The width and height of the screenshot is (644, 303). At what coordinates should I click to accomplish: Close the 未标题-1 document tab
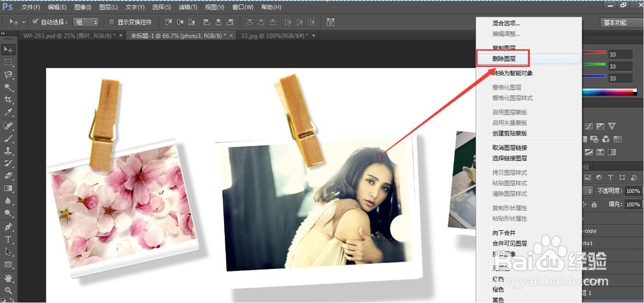pos(231,35)
